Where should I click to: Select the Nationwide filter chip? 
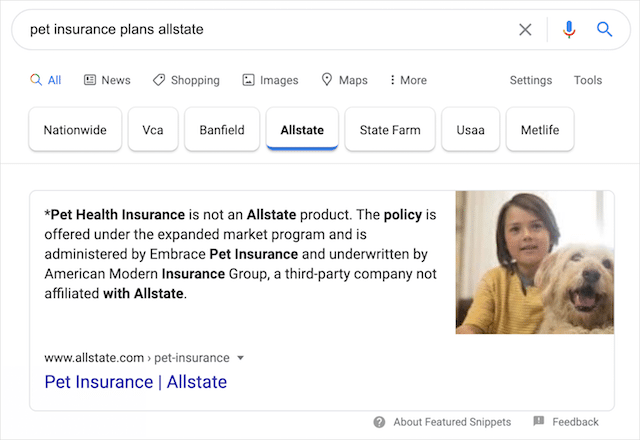[75, 130]
